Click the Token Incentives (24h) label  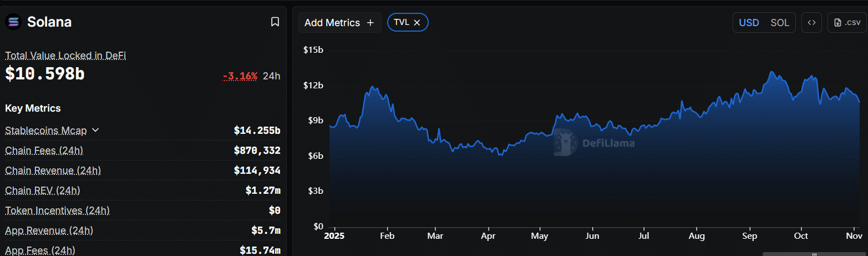[57, 210]
